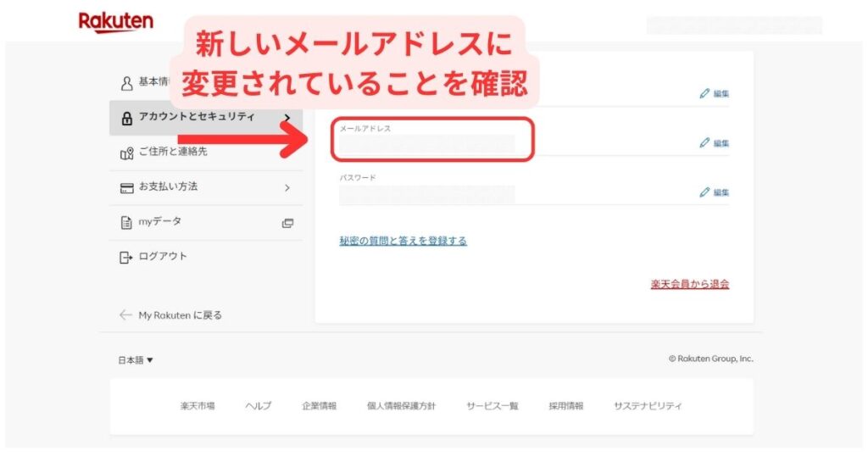Viewport: 868px width, 456px height.
Task: Edit the パスワード via 編集 link
Action: [721, 192]
